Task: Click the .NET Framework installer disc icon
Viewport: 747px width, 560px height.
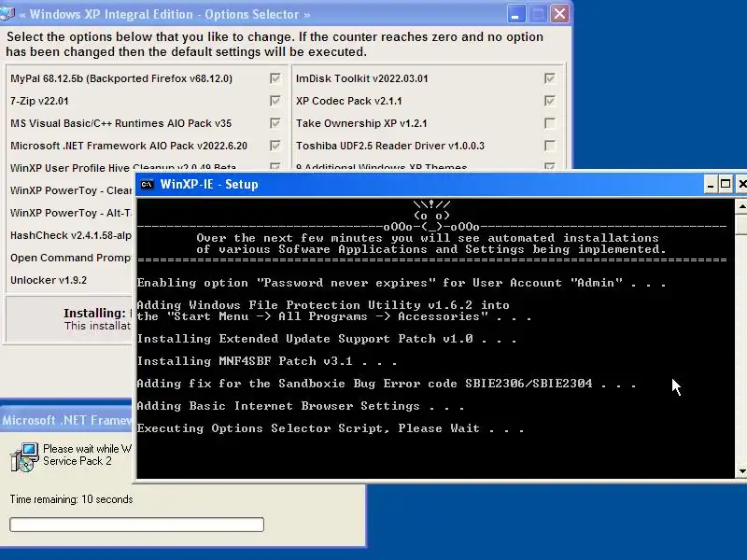Action: [x=24, y=456]
